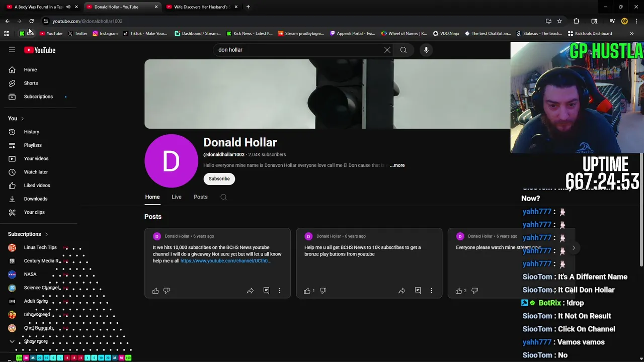The height and width of the screenshot is (362, 644).
Task: Like the 'watch mine stream' post
Action: coord(458,291)
